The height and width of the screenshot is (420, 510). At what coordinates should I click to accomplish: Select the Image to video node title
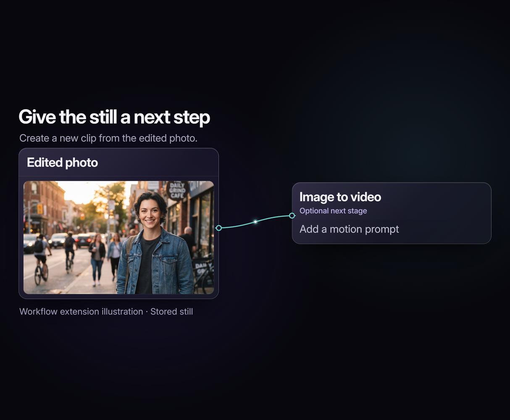(340, 197)
